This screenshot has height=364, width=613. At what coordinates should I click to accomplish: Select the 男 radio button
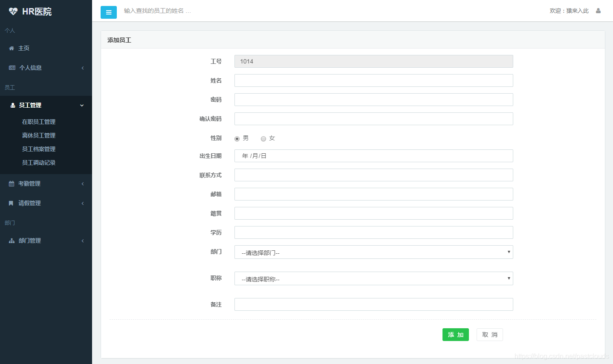tap(237, 139)
